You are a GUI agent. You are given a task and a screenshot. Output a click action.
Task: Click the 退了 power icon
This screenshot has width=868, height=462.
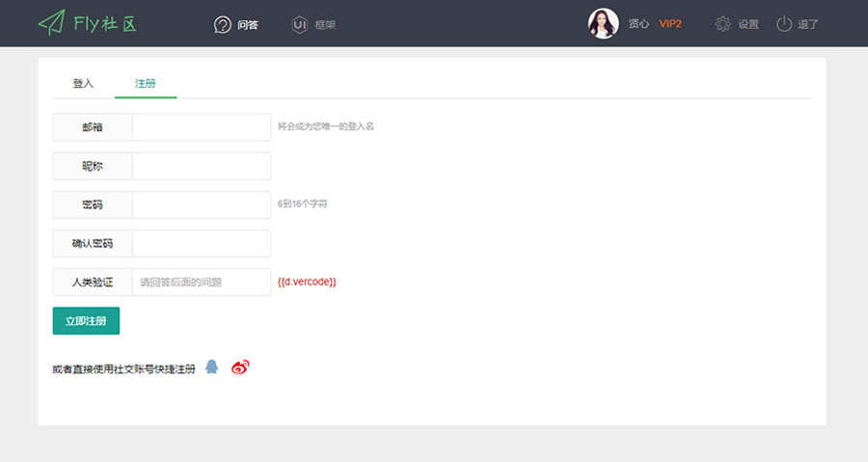(x=784, y=24)
